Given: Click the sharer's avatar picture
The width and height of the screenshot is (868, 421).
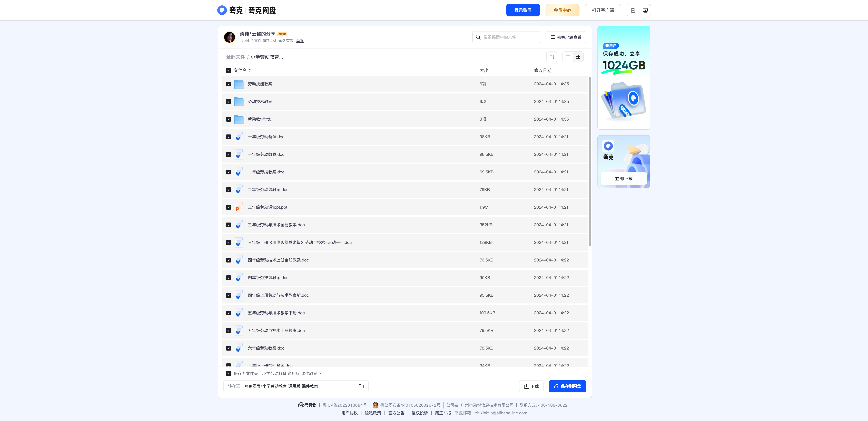Looking at the screenshot, I should (230, 37).
